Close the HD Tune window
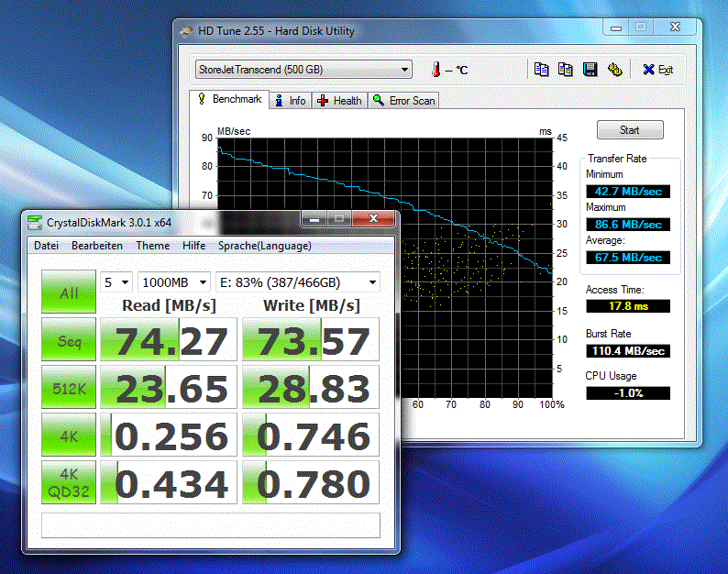The image size is (728, 574). (x=675, y=28)
